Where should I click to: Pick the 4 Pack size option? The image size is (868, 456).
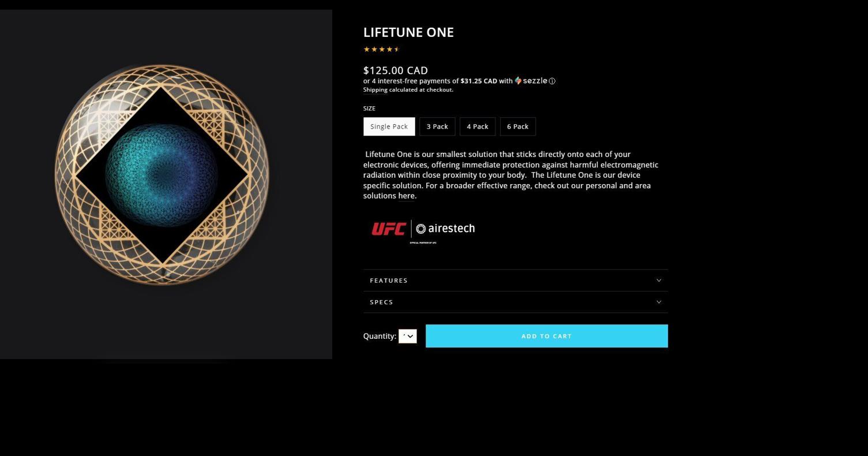click(x=477, y=126)
